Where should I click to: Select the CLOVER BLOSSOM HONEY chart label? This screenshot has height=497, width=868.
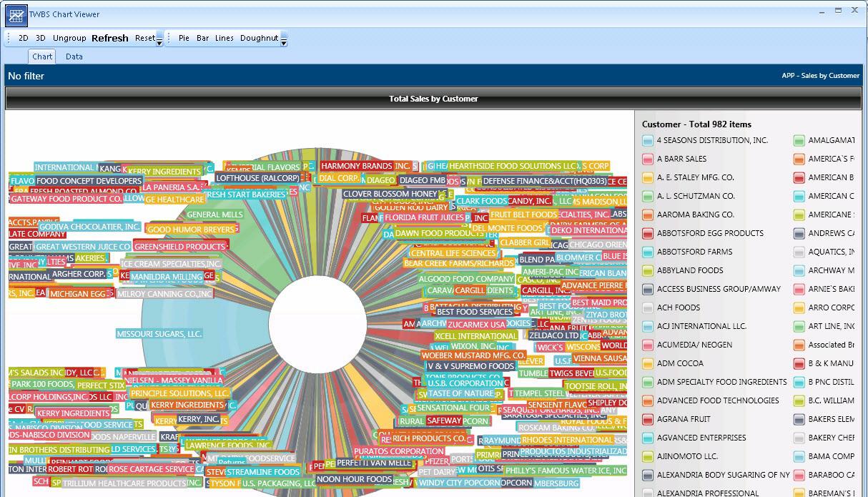[390, 194]
